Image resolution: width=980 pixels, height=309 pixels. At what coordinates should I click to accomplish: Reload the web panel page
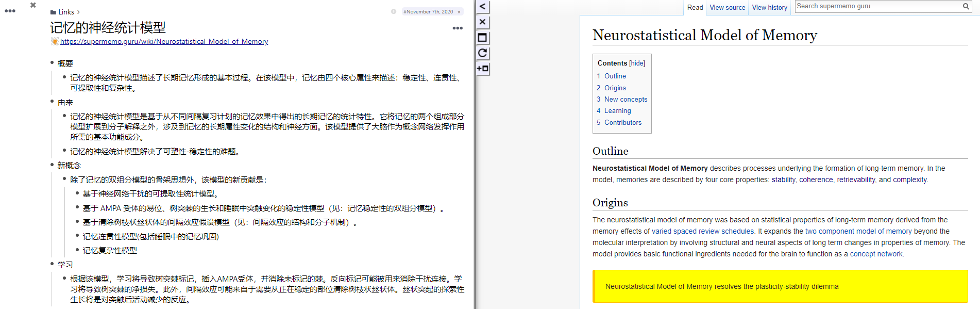pos(482,53)
